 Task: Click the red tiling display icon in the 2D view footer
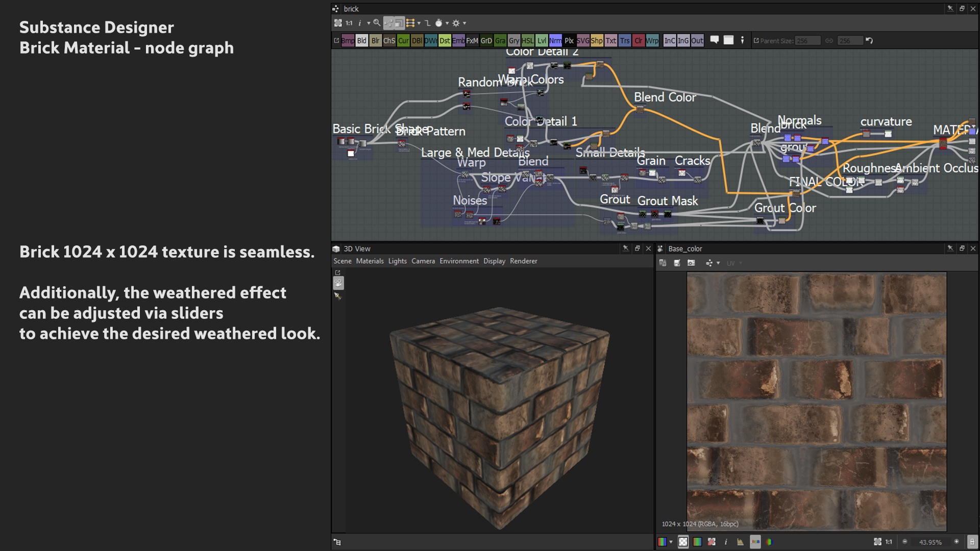(x=712, y=542)
